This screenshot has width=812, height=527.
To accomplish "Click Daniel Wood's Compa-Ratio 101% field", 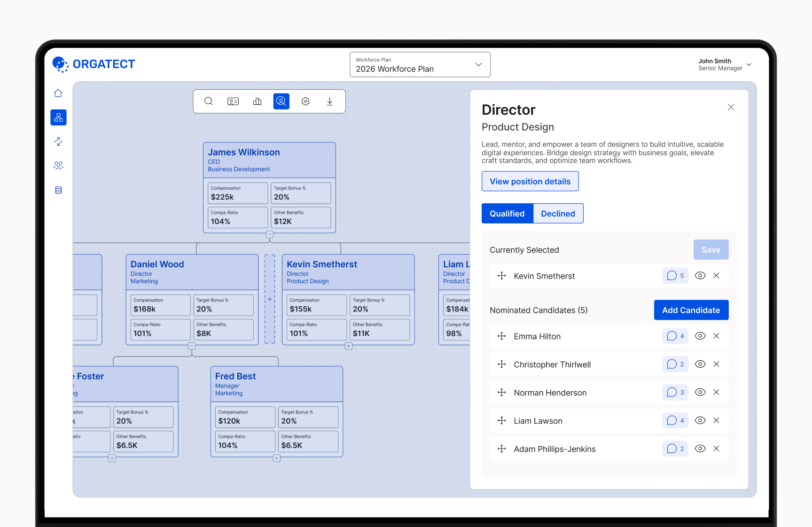I will 160,330.
